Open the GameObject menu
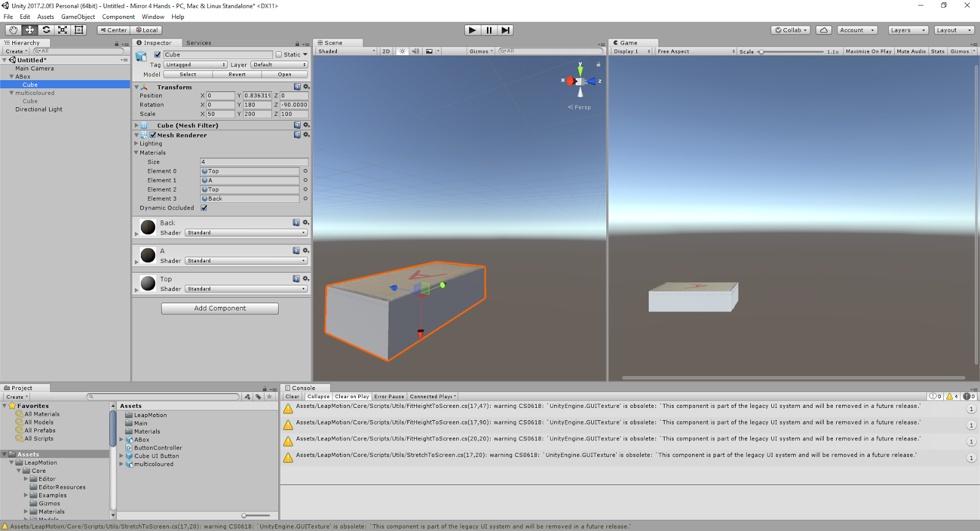 click(78, 17)
